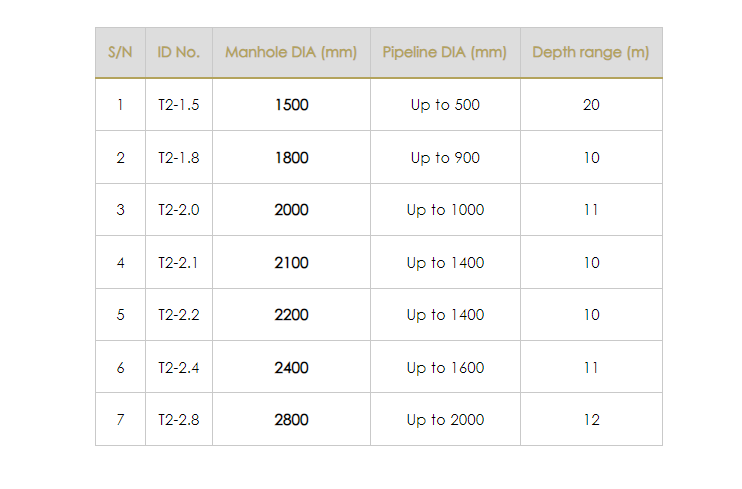
Task: Click the Up to 1600 pipeline cell
Action: point(445,368)
